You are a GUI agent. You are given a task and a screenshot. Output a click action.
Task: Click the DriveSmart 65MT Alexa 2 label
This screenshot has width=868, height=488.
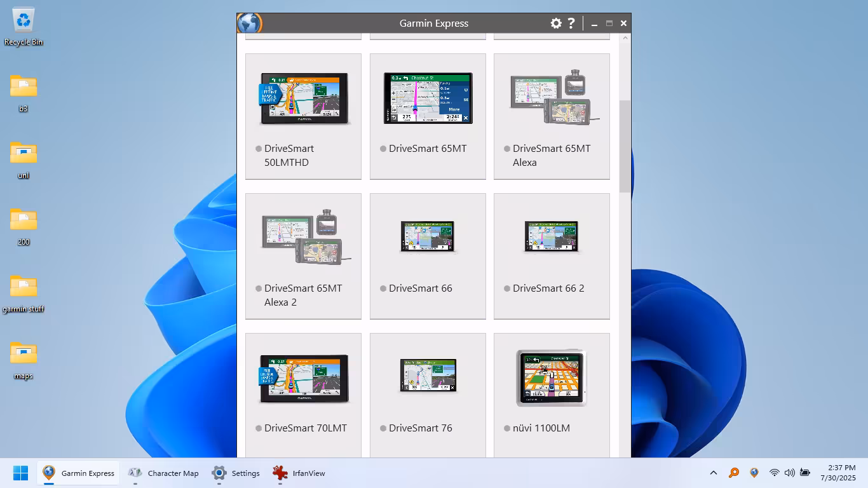click(x=303, y=295)
